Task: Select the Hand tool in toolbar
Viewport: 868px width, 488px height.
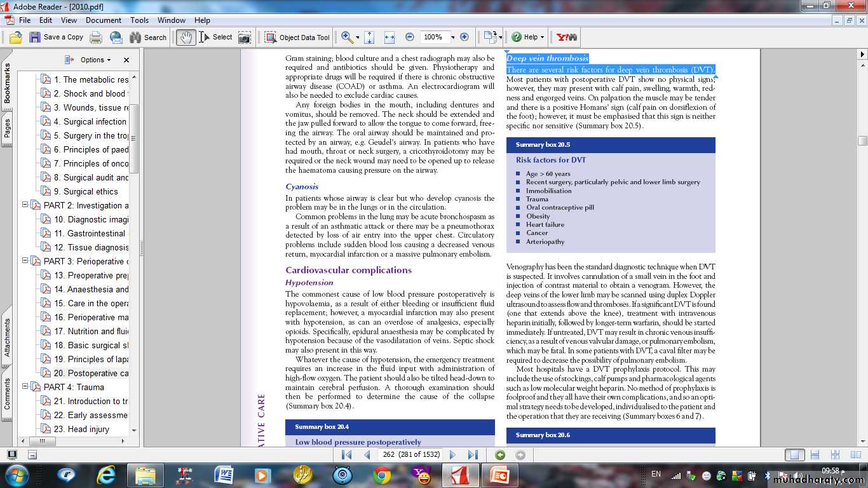Action: point(186,37)
